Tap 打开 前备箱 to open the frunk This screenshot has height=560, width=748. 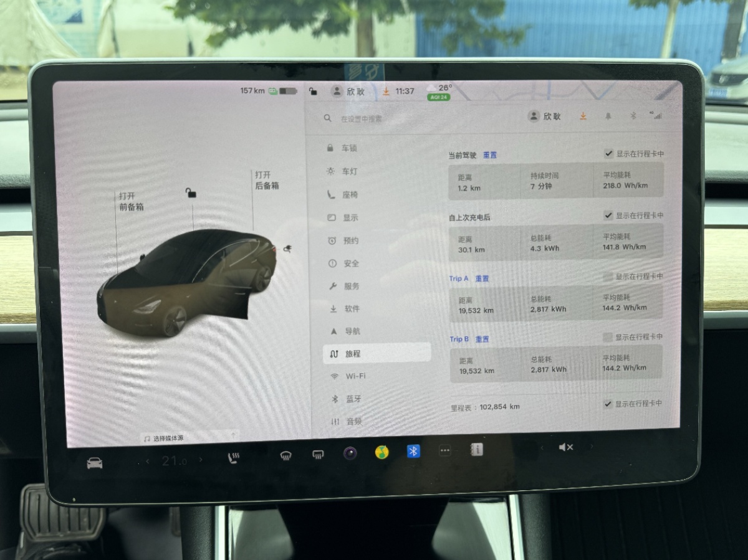[x=132, y=201]
